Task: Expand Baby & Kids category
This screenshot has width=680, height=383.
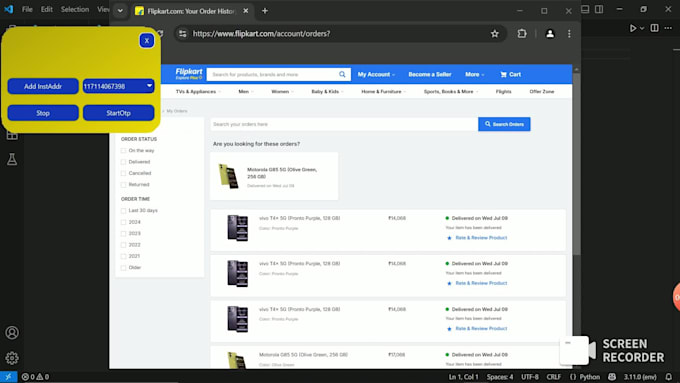Action: pos(327,92)
